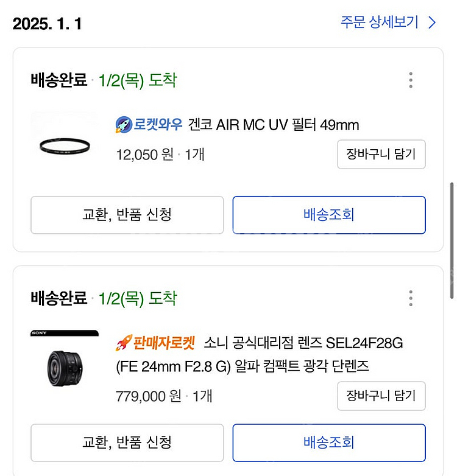Screen dimensions: 457x476
Task: Track the UV filter delivery with 배송조회
Action: [x=328, y=215]
